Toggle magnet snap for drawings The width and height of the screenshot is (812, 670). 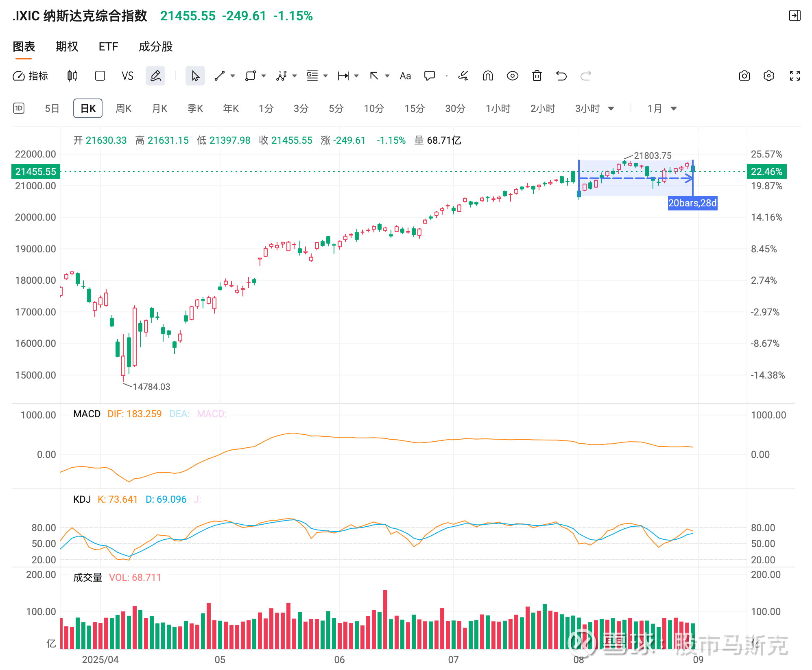(488, 76)
